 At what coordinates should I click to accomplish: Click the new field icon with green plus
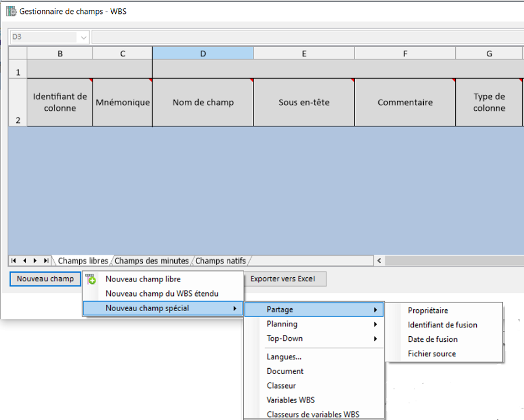[x=90, y=280]
